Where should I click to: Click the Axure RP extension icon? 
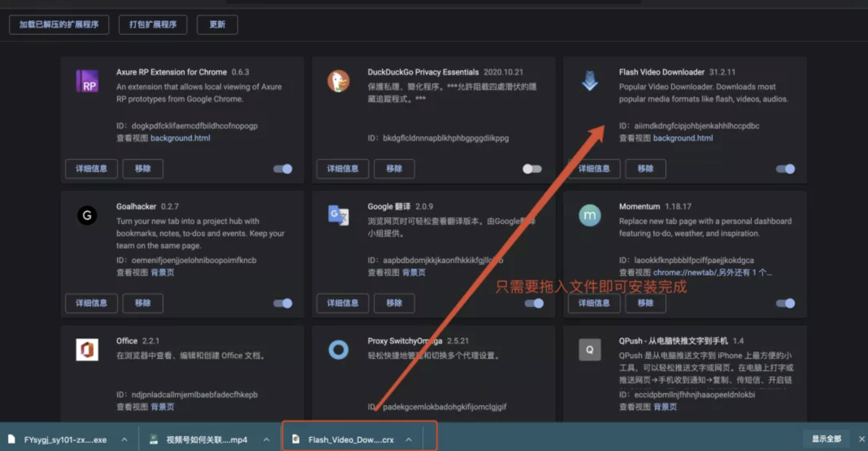87,81
